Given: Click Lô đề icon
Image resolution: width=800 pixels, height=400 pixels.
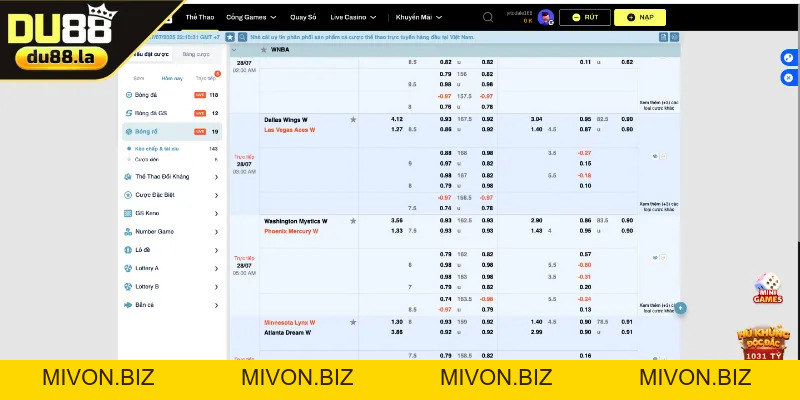Looking at the screenshot, I should 128,250.
